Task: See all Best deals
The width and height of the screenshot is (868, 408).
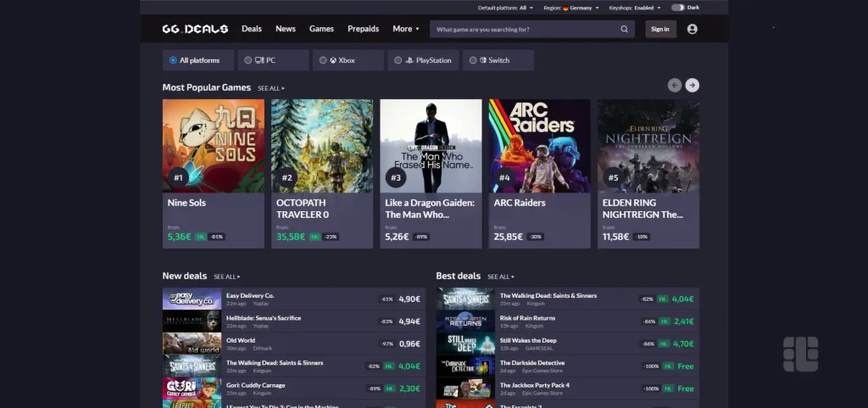Action: pyautogui.click(x=501, y=277)
